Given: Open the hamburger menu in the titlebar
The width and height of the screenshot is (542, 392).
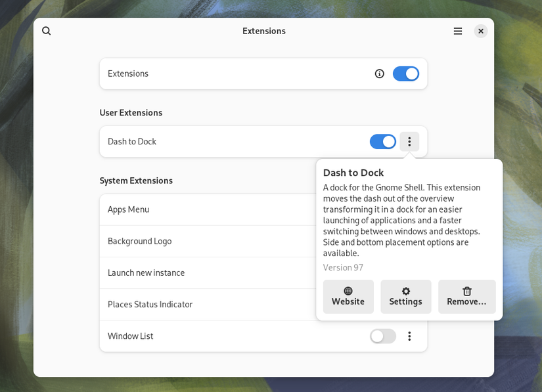Looking at the screenshot, I should coord(458,31).
